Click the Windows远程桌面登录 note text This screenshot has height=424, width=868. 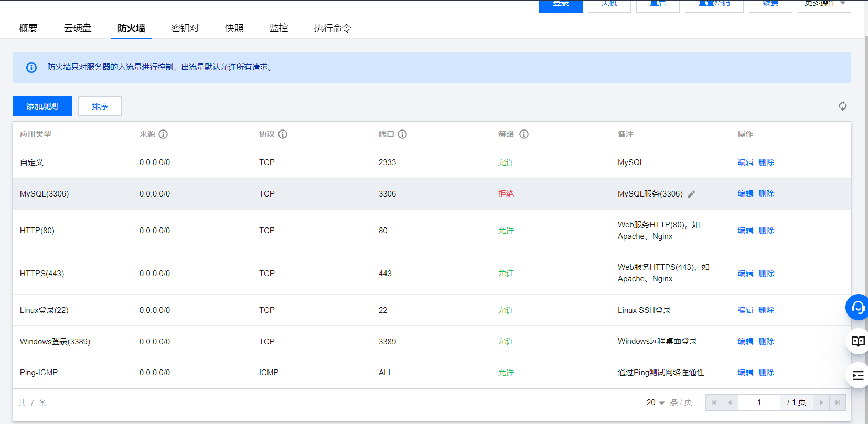pos(658,341)
